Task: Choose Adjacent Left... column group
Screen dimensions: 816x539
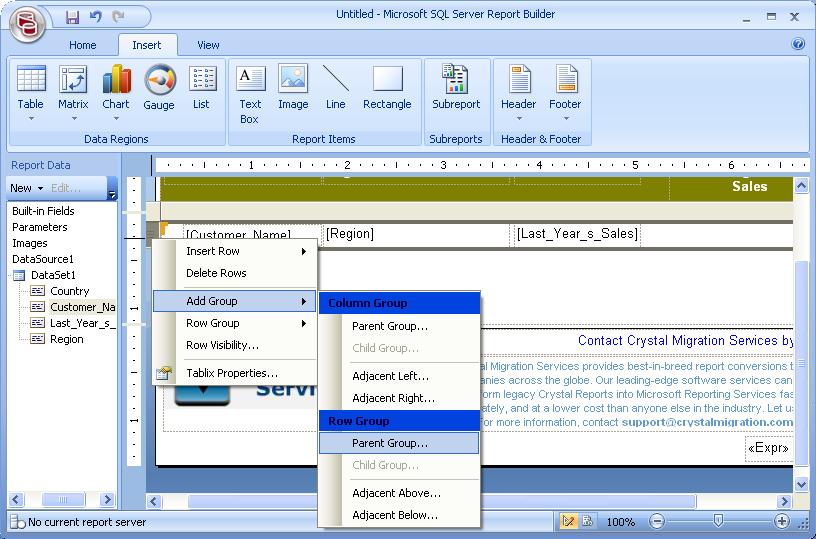Action: click(399, 376)
